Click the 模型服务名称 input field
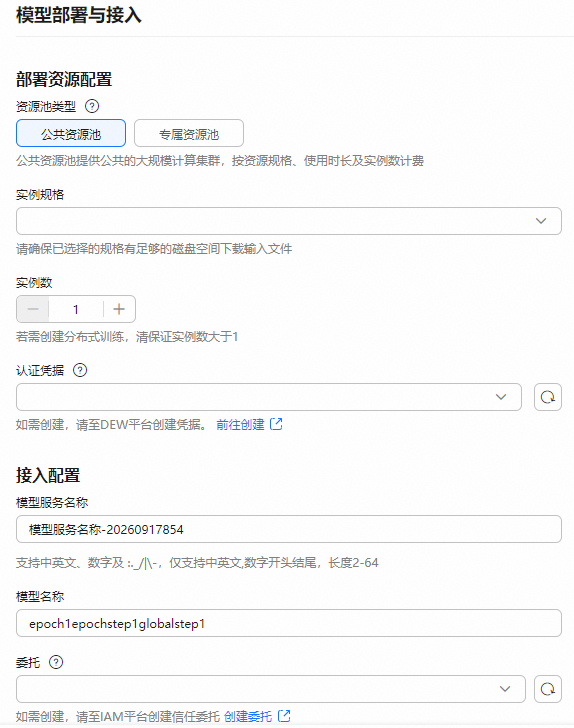Viewport: 574px width, 728px height. coord(289,529)
